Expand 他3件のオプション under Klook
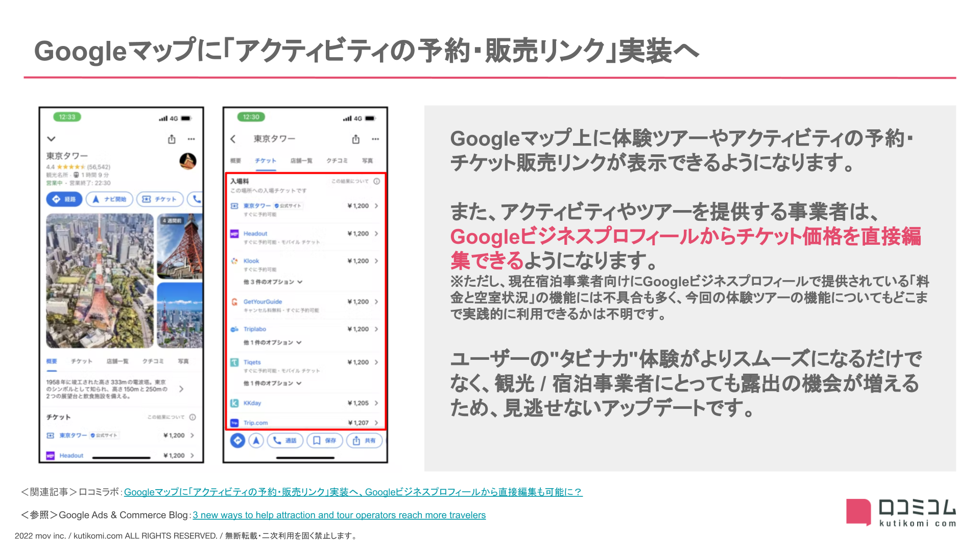The image size is (980, 552). click(273, 282)
